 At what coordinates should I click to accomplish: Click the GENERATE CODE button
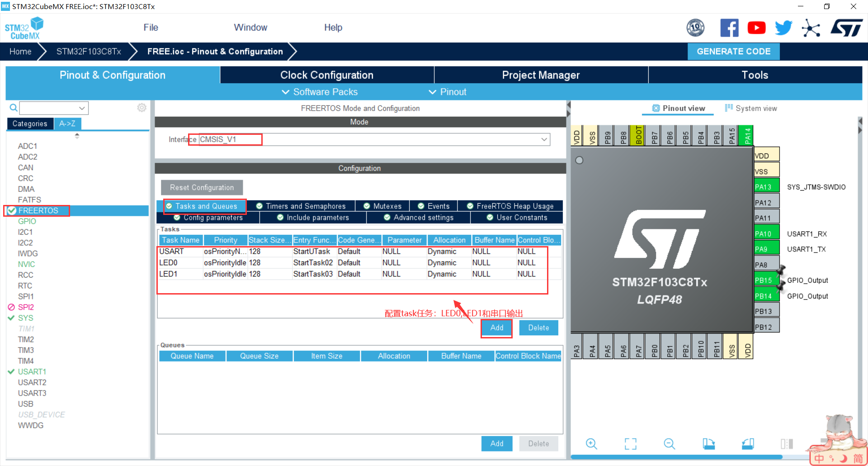(x=733, y=51)
